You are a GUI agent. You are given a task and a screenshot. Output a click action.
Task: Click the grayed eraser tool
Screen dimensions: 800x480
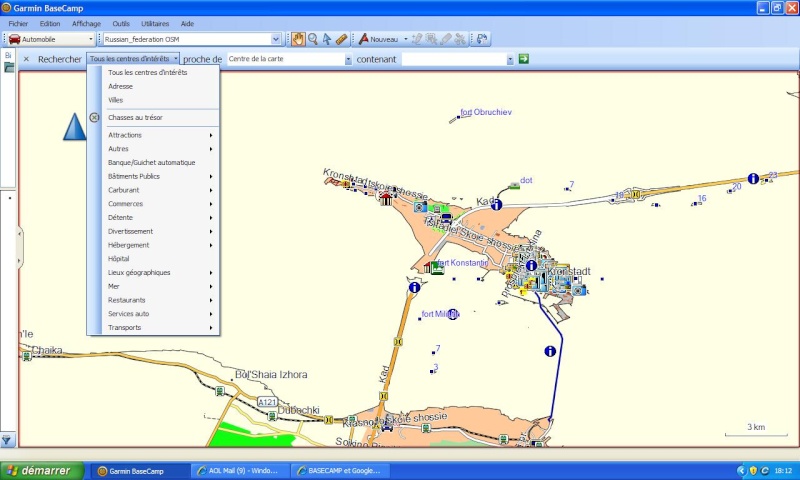pyautogui.click(x=446, y=39)
